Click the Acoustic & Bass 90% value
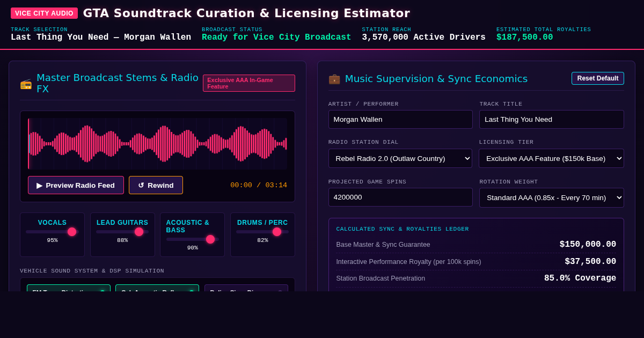 (192, 248)
